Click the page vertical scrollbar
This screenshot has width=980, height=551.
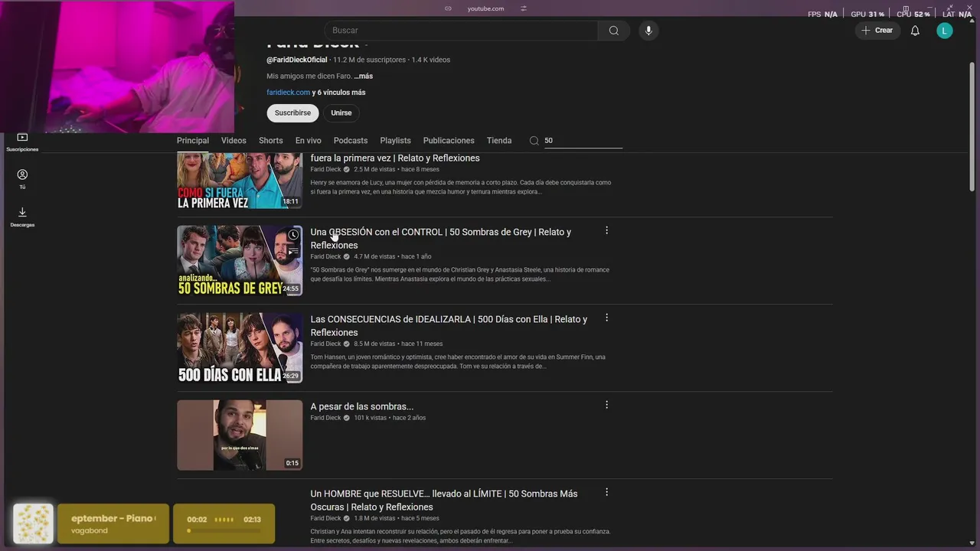tap(972, 126)
